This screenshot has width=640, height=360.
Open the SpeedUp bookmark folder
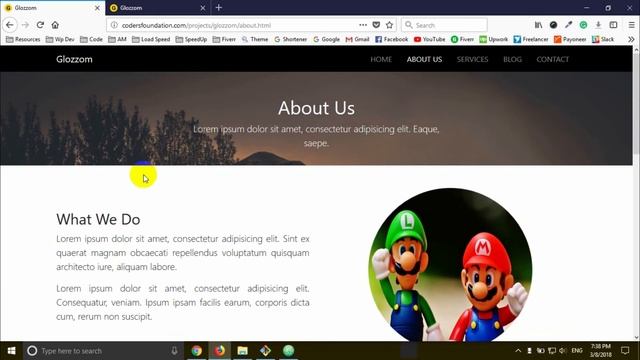(x=191, y=39)
